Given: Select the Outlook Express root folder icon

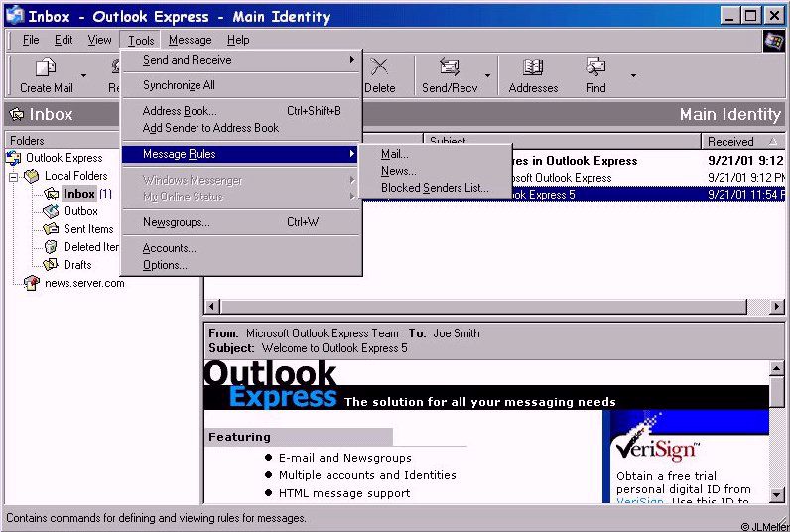Looking at the screenshot, I should [13, 158].
